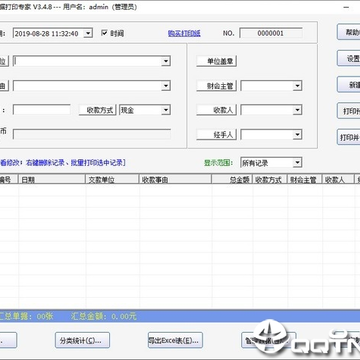360x360 pixels.
Task: Sort by the 收款方式 column header
Action: click(270, 180)
